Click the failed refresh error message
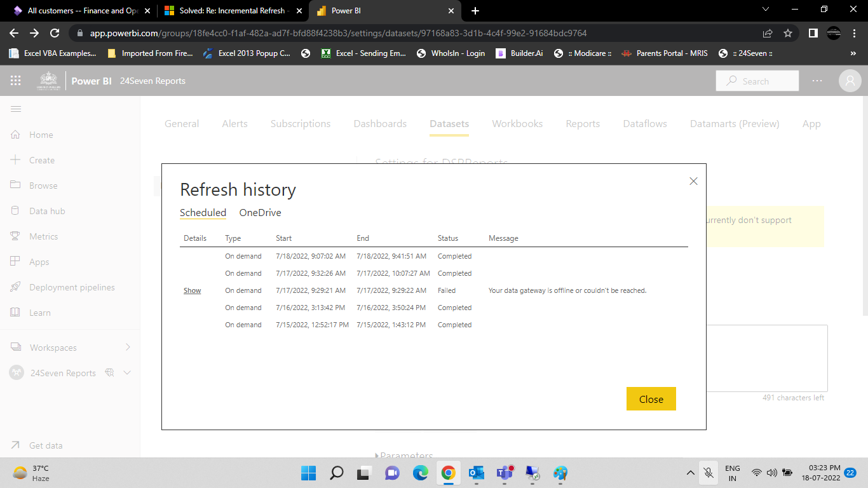868x488 pixels. click(567, 290)
